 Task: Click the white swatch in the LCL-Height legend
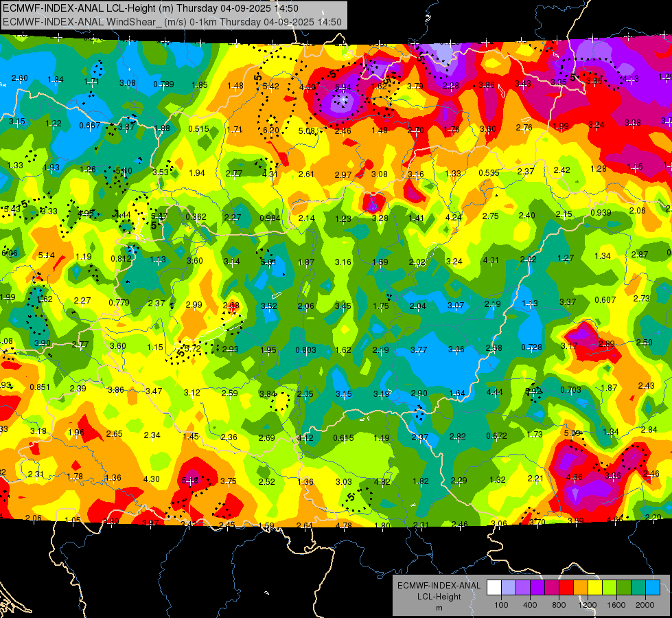[x=494, y=588]
